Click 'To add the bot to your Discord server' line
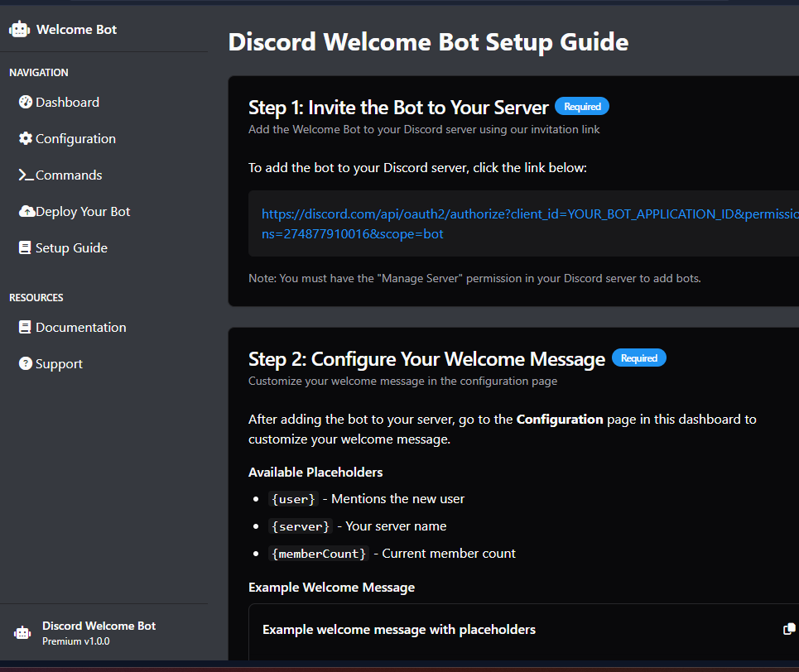799x672 pixels. click(417, 168)
